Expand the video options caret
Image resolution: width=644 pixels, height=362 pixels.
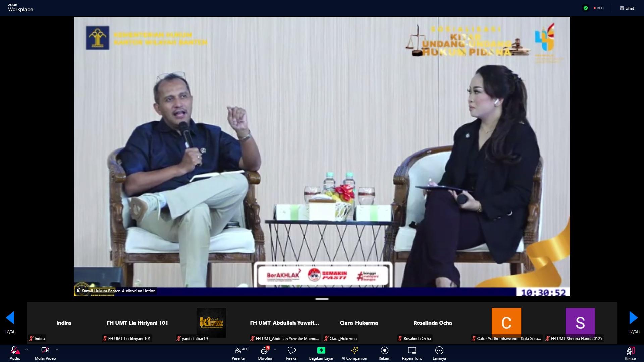click(57, 349)
